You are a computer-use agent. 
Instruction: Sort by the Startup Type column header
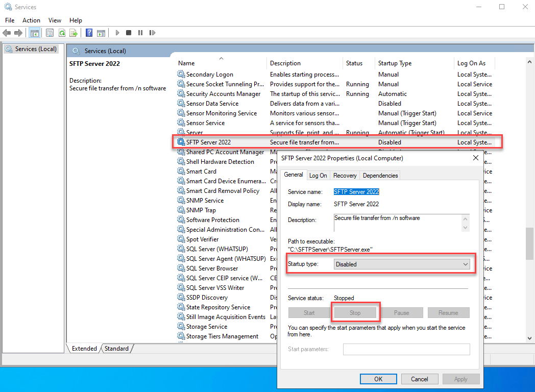coord(415,63)
